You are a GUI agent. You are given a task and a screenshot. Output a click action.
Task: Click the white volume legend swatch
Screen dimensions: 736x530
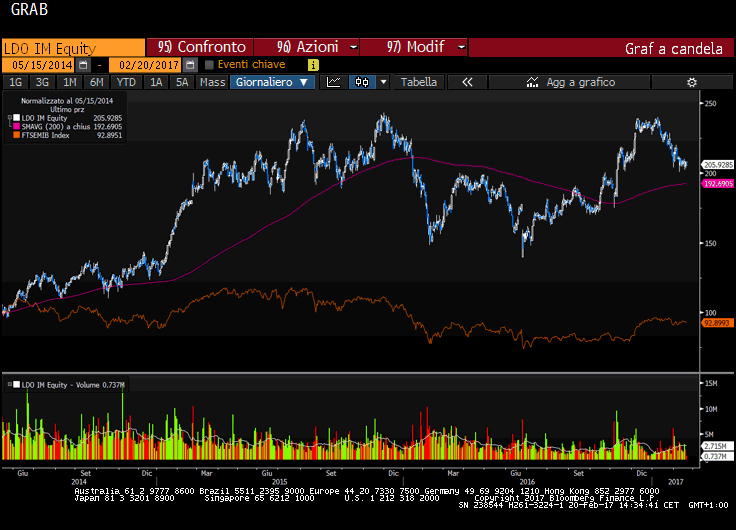16,384
